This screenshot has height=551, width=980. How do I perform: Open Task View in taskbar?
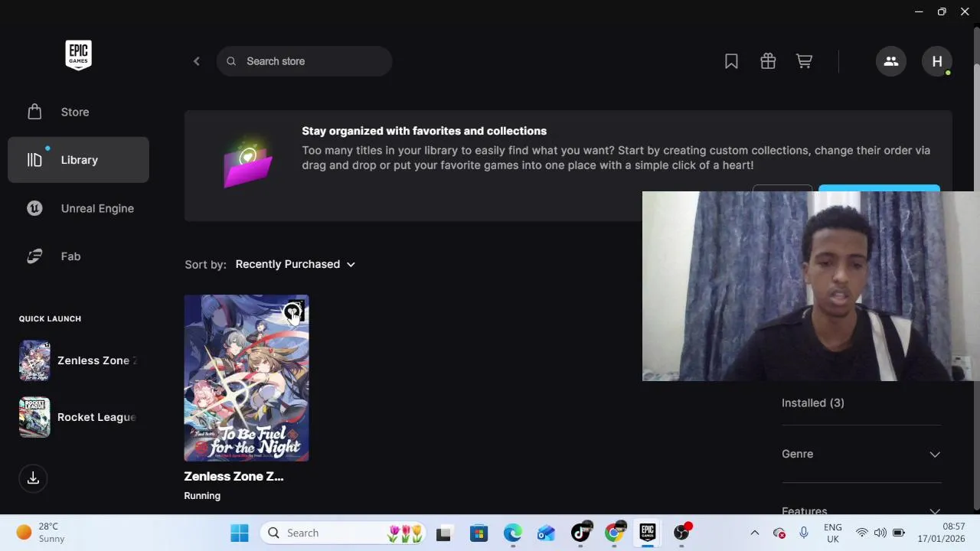tap(444, 533)
